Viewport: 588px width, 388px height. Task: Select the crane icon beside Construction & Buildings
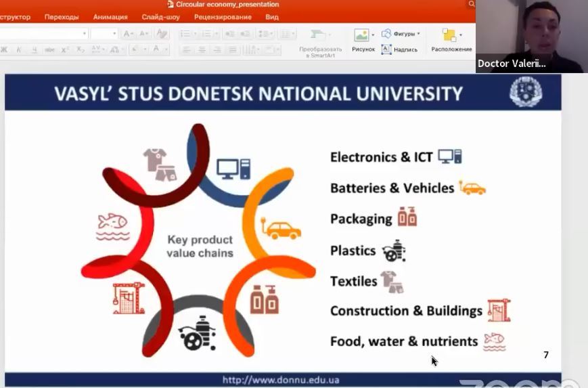[x=499, y=310]
